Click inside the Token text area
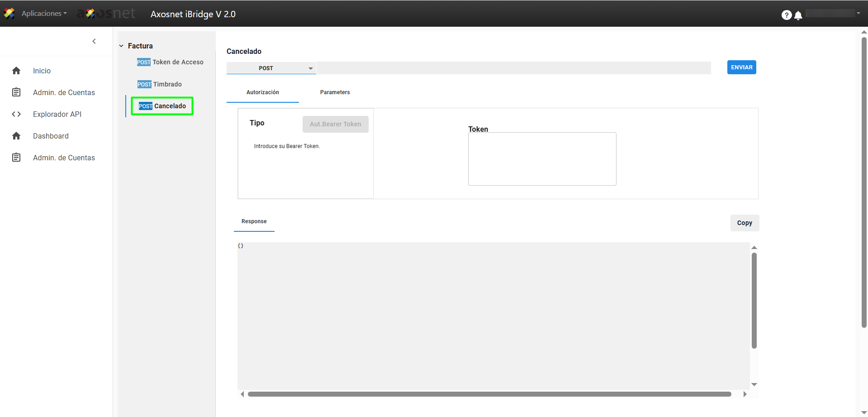Screen dimensions: 868x417 [542, 159]
